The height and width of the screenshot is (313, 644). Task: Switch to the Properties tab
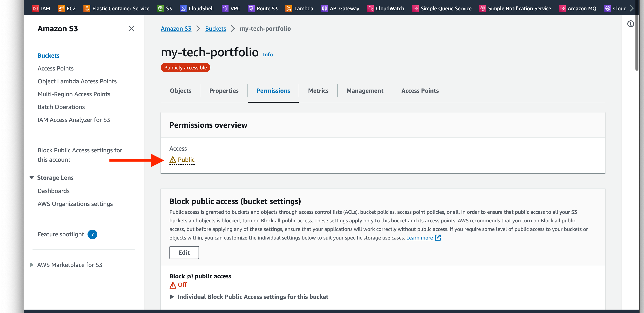[224, 91]
